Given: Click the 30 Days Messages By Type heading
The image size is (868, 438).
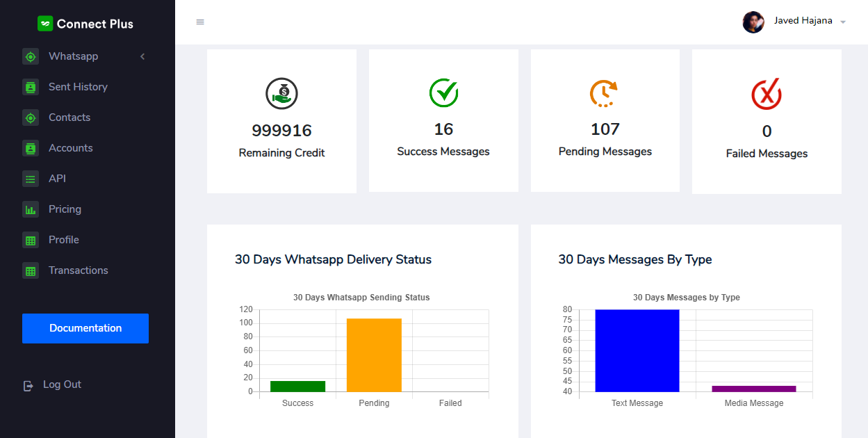Looking at the screenshot, I should pyautogui.click(x=635, y=259).
